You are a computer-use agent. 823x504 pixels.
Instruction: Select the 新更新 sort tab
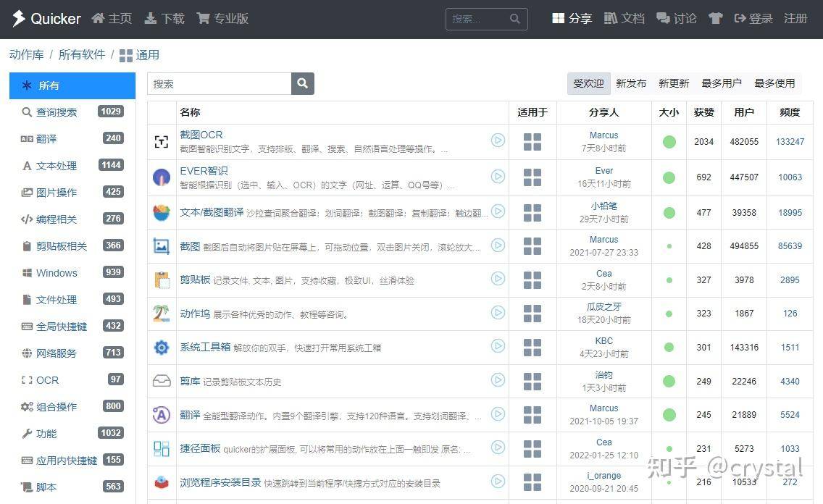point(674,83)
